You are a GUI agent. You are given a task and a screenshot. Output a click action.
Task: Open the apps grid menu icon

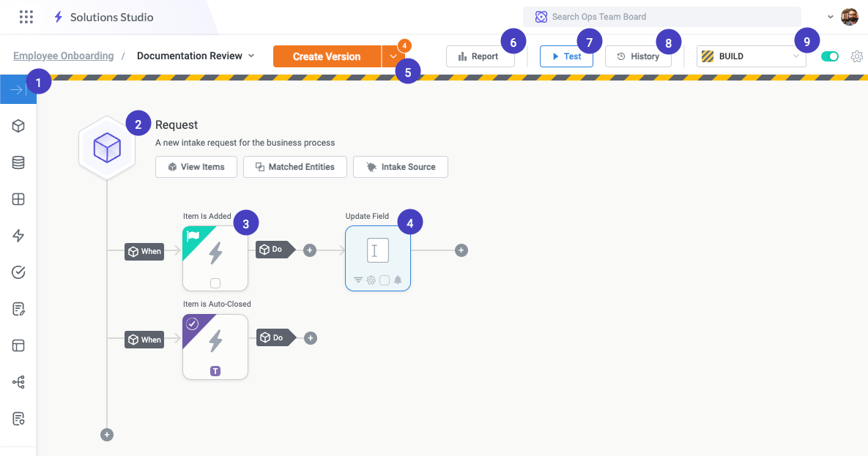pyautogui.click(x=26, y=17)
